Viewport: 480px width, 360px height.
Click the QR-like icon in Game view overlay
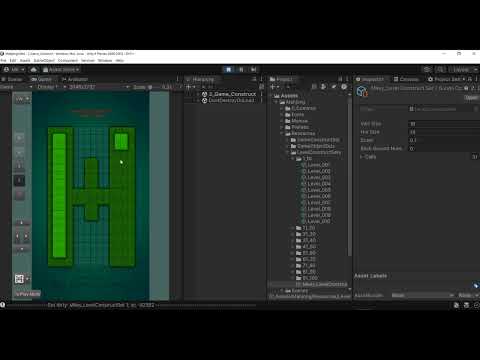coord(19,279)
